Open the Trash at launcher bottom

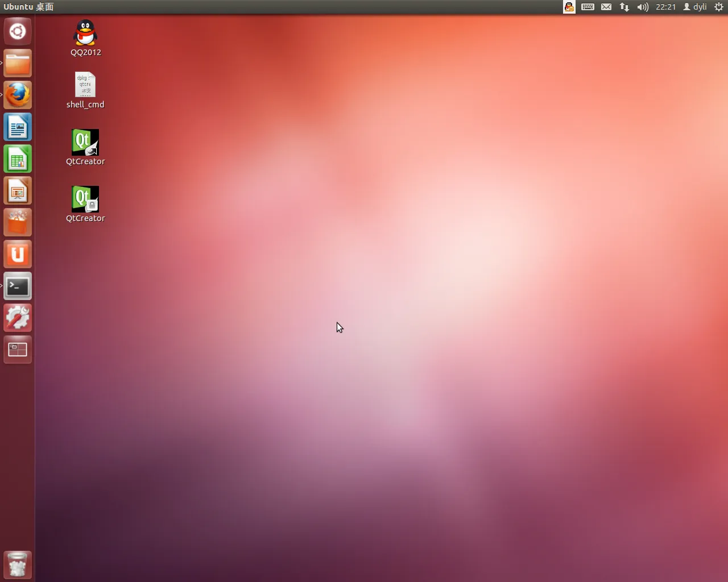(x=18, y=565)
